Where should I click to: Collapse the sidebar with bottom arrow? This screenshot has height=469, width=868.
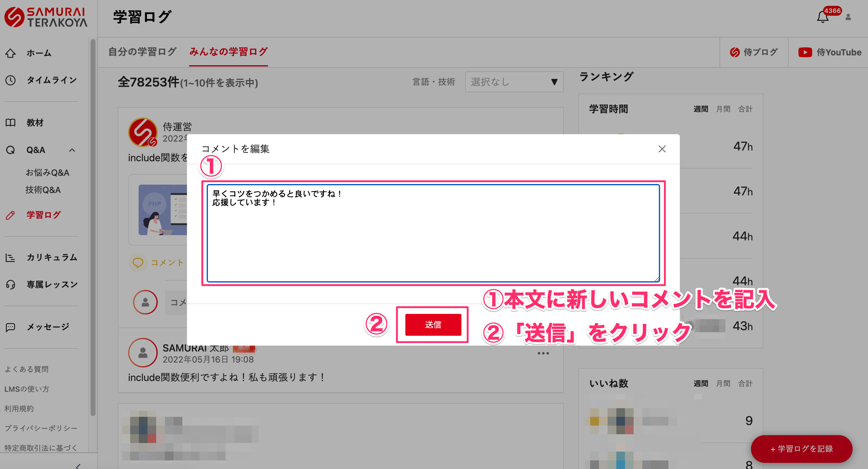coord(78,466)
